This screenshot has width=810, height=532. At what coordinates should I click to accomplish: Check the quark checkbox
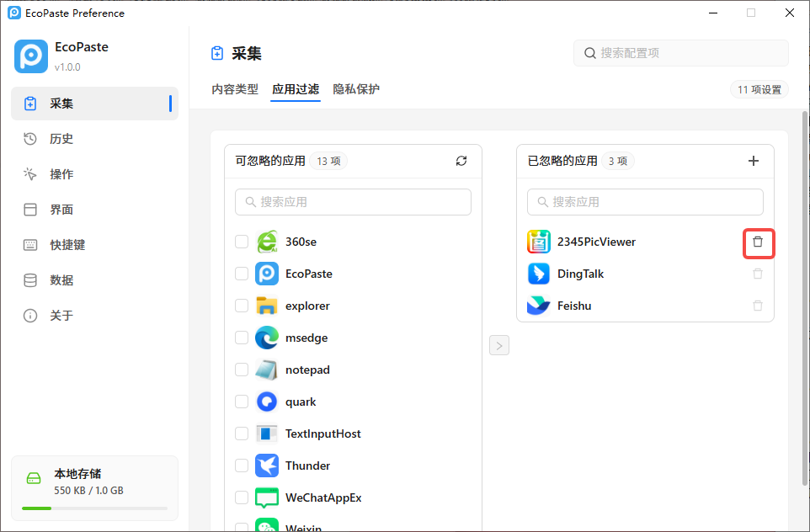(x=242, y=402)
